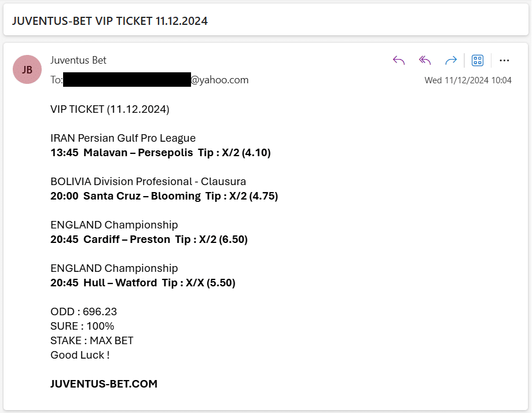Click the VIP TICKET (11.12.2024) heading
The image size is (532, 413).
click(110, 109)
